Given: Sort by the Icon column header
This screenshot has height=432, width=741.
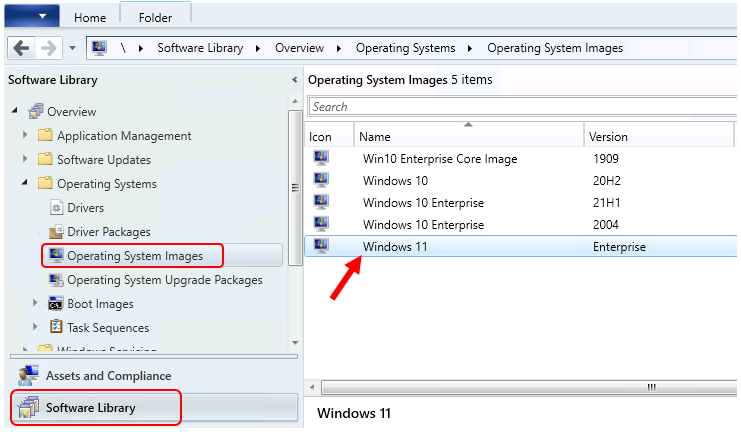Looking at the screenshot, I should [x=329, y=137].
